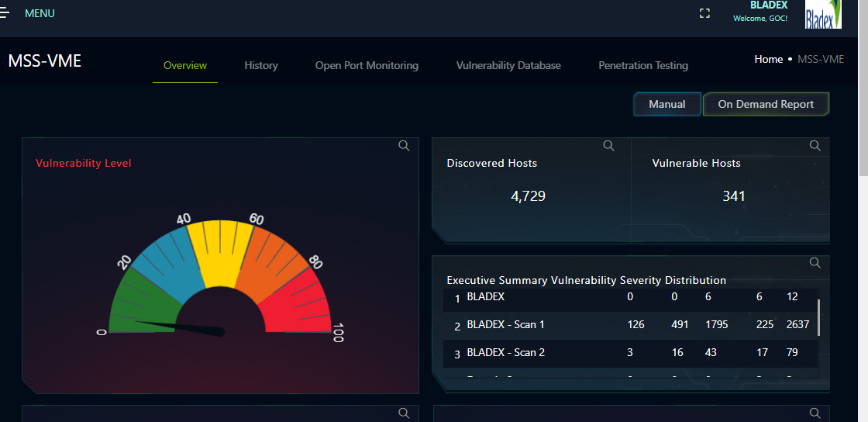The image size is (868, 422).
Task: Click the summary table scrollbar thumb
Action: (x=818, y=318)
